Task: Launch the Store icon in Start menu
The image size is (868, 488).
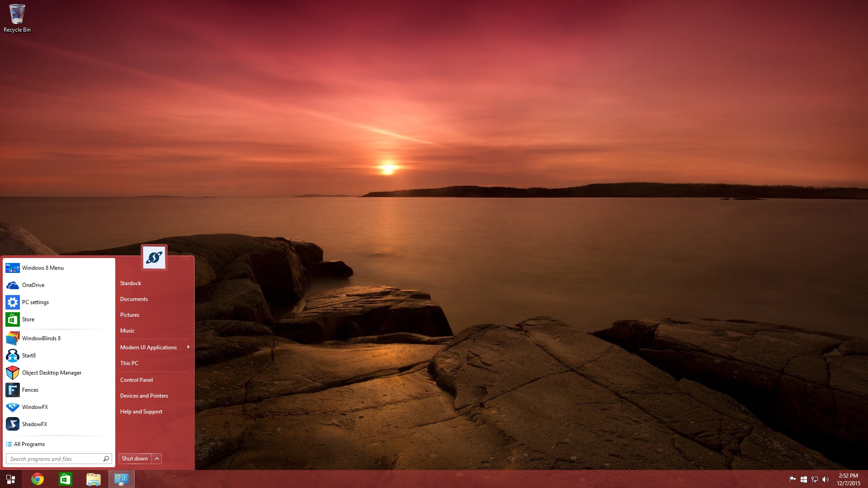Action: point(13,319)
